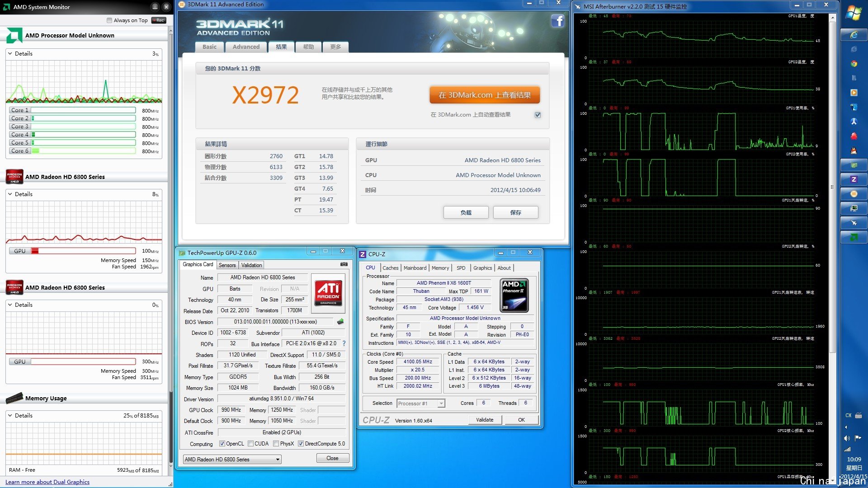Click the 负载 load button in 3DMark
The height and width of the screenshot is (488, 868).
[x=466, y=212]
